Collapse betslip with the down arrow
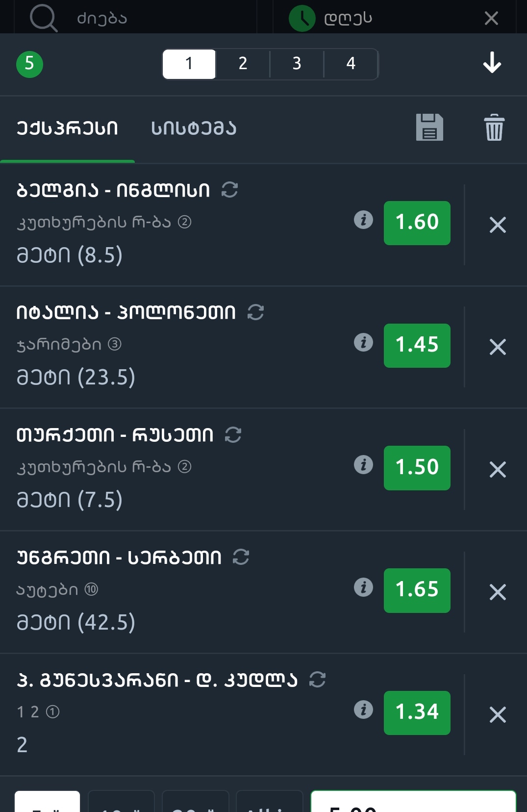 pos(492,63)
